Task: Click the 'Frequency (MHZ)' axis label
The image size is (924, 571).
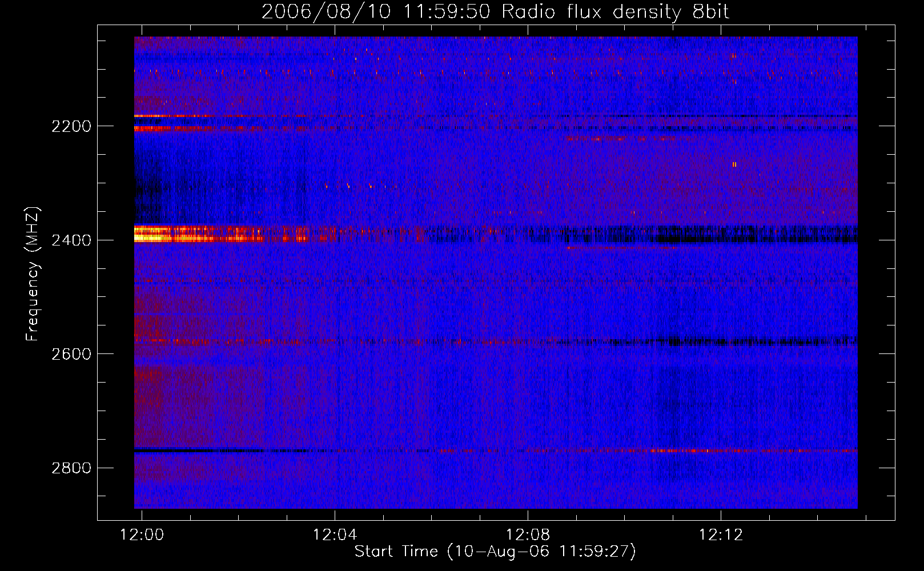Action: pos(33,274)
